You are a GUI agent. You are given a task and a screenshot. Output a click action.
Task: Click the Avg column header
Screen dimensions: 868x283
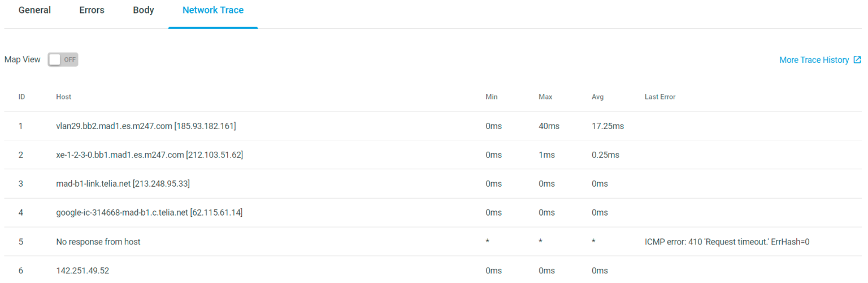597,97
